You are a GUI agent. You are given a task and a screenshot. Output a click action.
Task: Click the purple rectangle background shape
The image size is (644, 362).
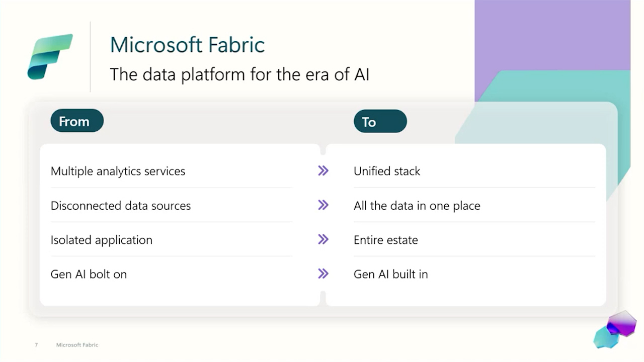coord(552,35)
